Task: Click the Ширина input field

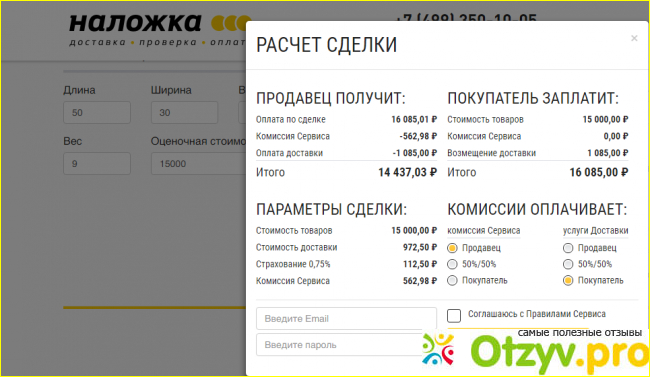Action: (184, 112)
